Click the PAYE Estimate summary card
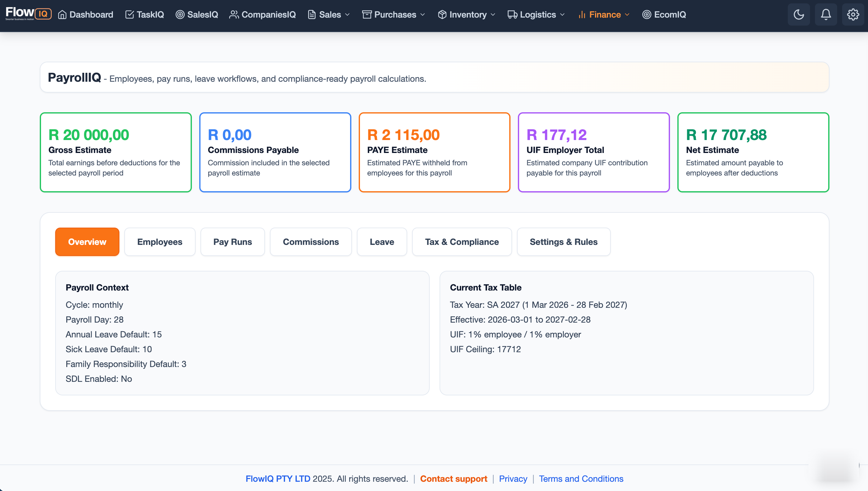The height and width of the screenshot is (491, 868). pos(434,152)
